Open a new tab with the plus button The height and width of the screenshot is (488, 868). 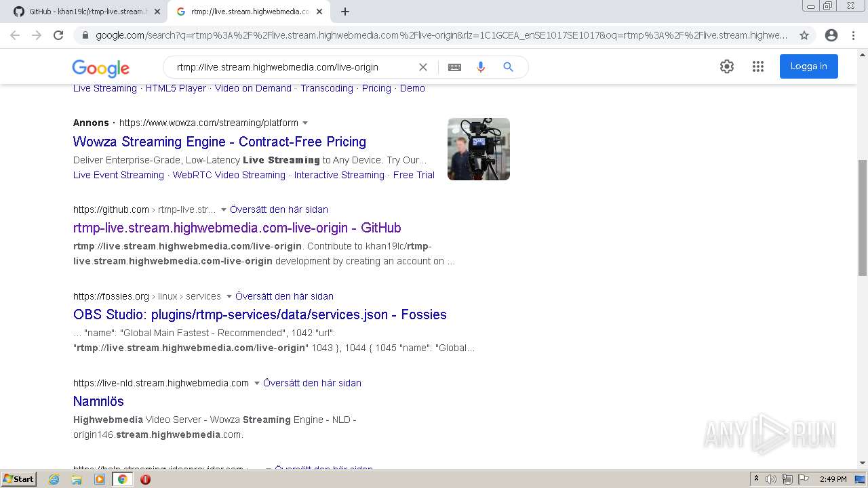(345, 12)
